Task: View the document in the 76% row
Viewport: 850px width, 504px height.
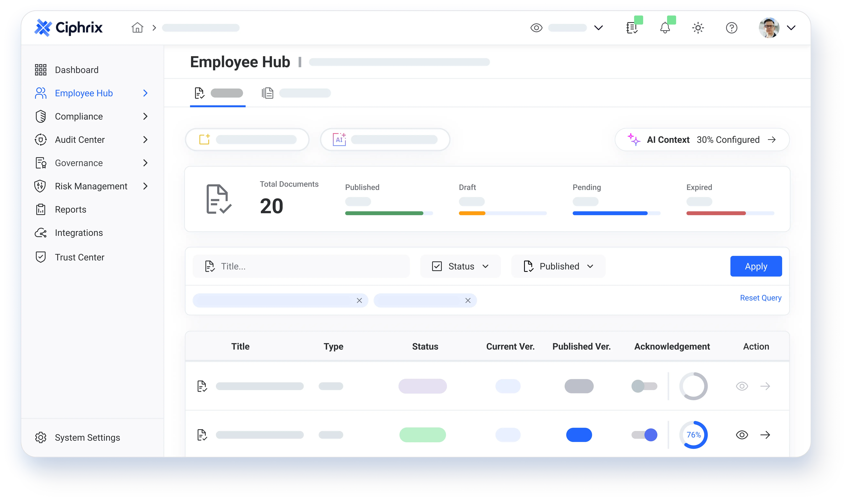Action: click(x=742, y=435)
